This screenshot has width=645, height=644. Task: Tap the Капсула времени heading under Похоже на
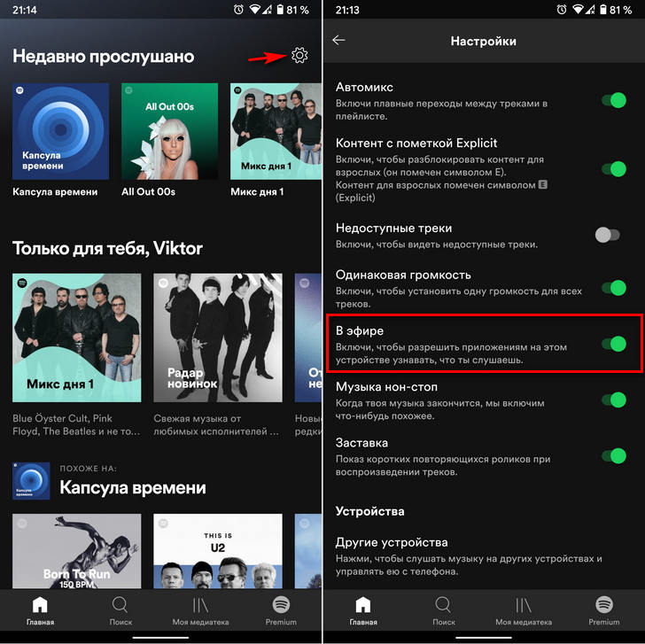pyautogui.click(x=133, y=488)
